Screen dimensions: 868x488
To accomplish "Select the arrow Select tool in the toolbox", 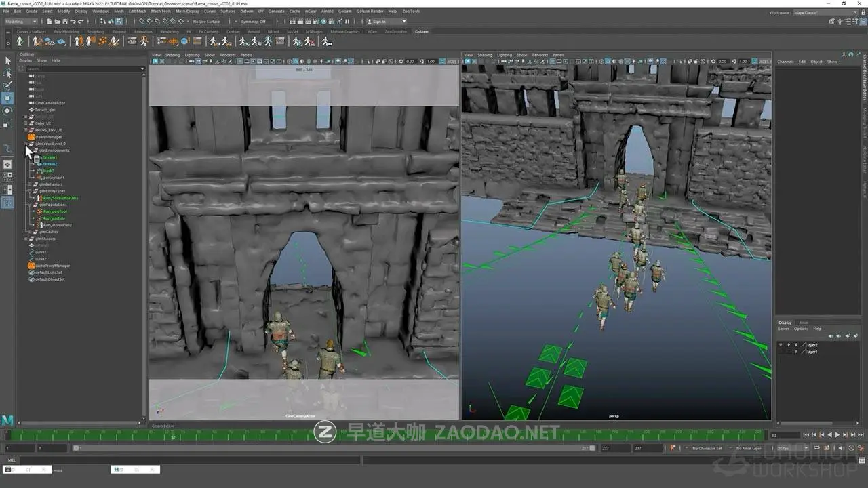I will (x=8, y=61).
